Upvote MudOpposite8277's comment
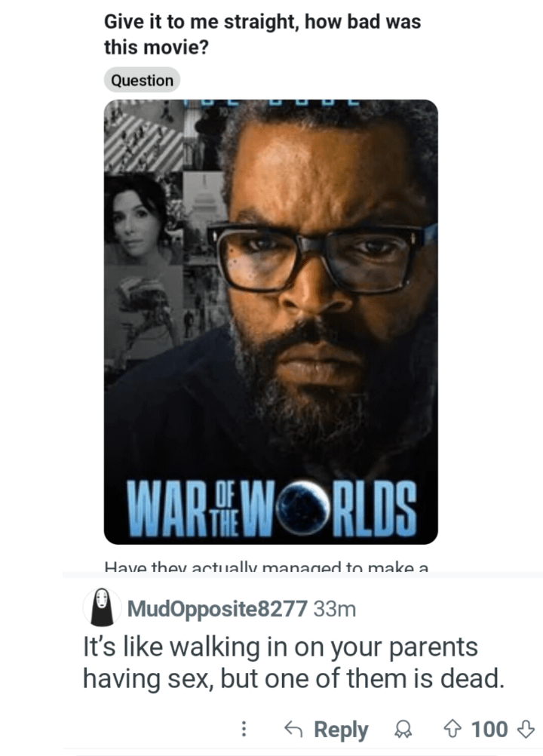The height and width of the screenshot is (756, 543). 452,729
